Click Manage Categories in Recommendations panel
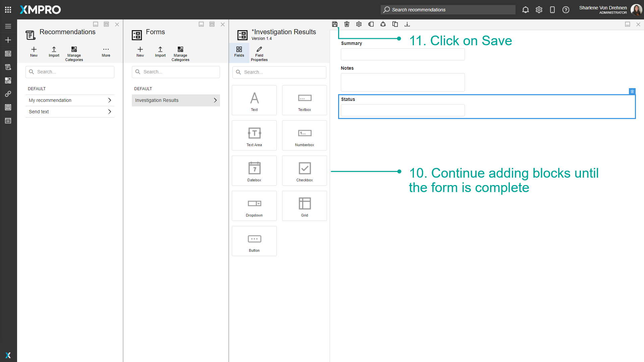Viewport: 644px width, 362px height. tap(74, 53)
